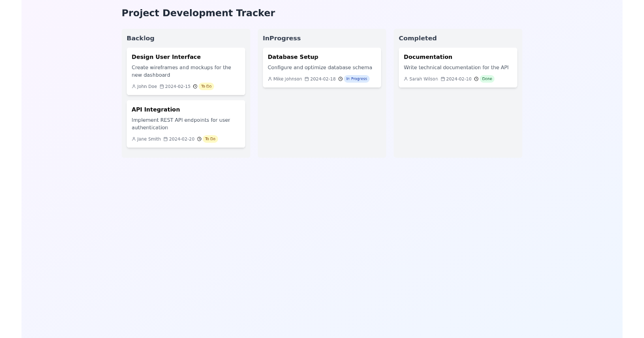Click the clock icon on Design User Interface card
Viewport: 644px width, 338px height.
195,86
